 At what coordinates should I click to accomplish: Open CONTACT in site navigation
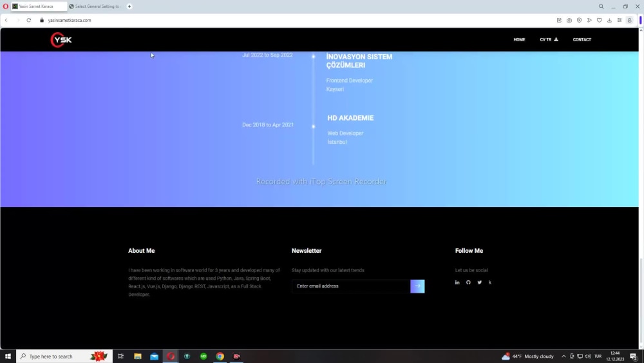pyautogui.click(x=582, y=39)
